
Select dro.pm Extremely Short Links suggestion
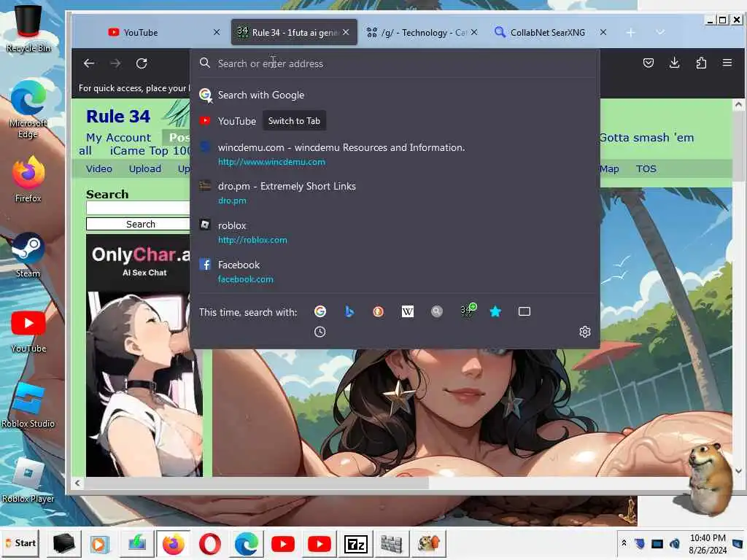pos(395,192)
